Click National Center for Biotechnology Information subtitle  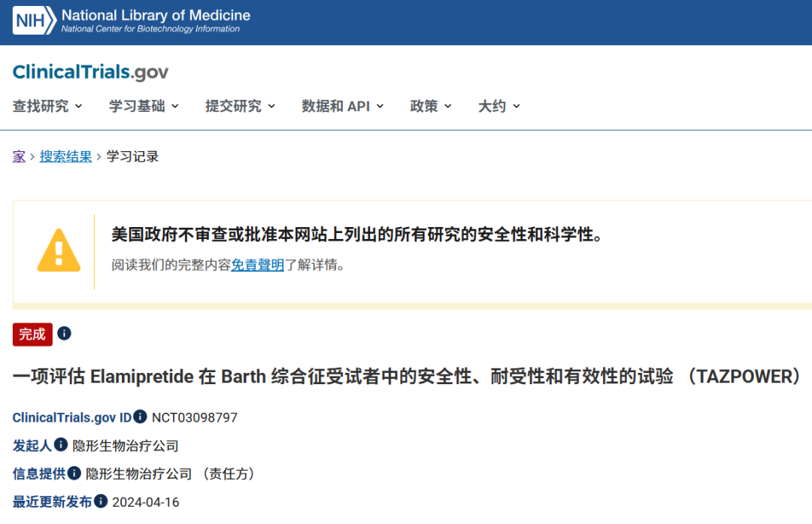coord(150,29)
